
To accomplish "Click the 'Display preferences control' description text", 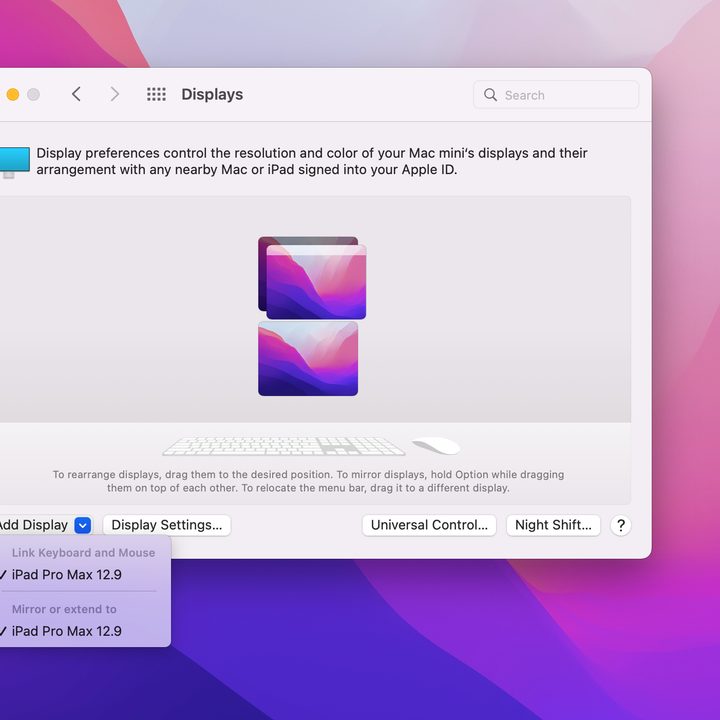I will (x=312, y=161).
